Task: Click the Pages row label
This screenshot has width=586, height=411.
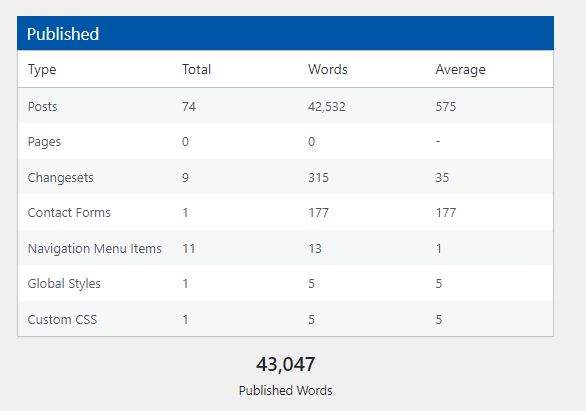Action: [x=44, y=142]
